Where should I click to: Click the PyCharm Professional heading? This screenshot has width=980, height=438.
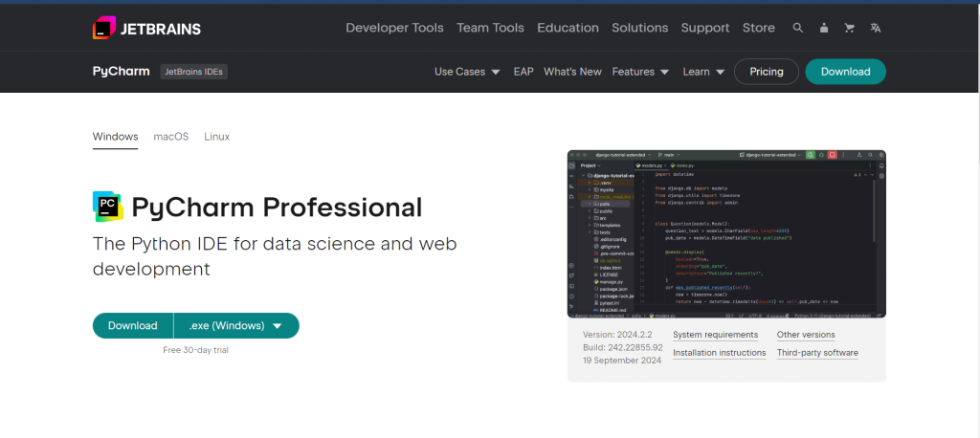tap(277, 208)
